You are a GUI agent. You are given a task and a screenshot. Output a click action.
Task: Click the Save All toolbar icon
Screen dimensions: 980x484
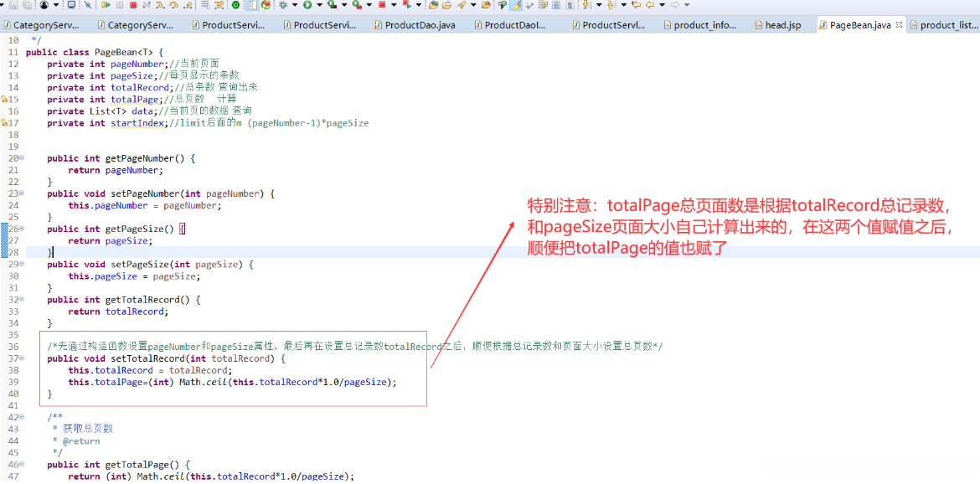[x=28, y=5]
